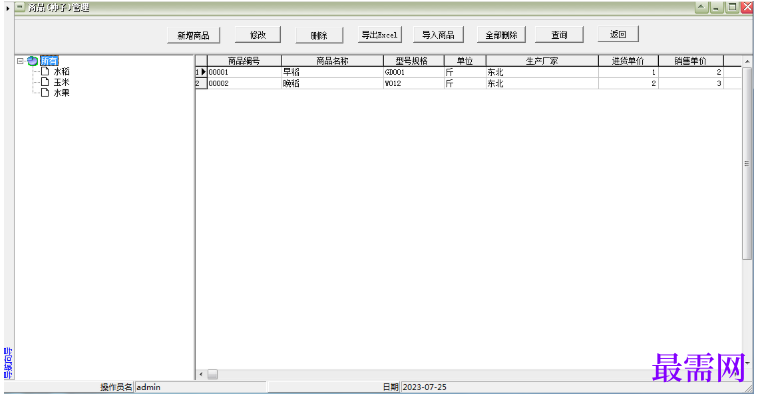Select the 水稻 category
This screenshot has width=764, height=399.
pyautogui.click(x=61, y=72)
